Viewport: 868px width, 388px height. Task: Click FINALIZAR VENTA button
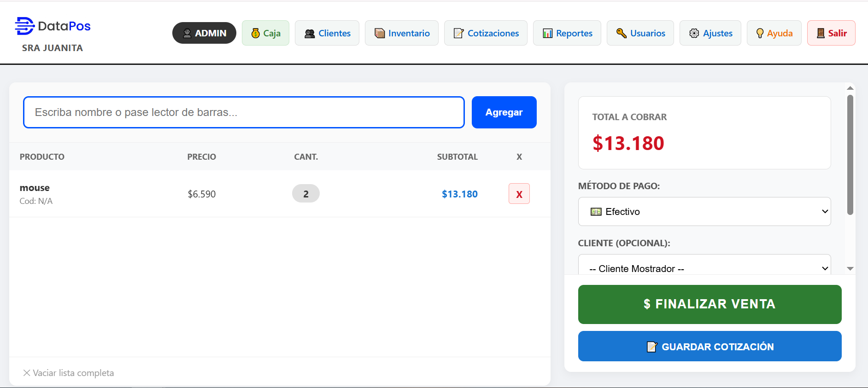710,304
